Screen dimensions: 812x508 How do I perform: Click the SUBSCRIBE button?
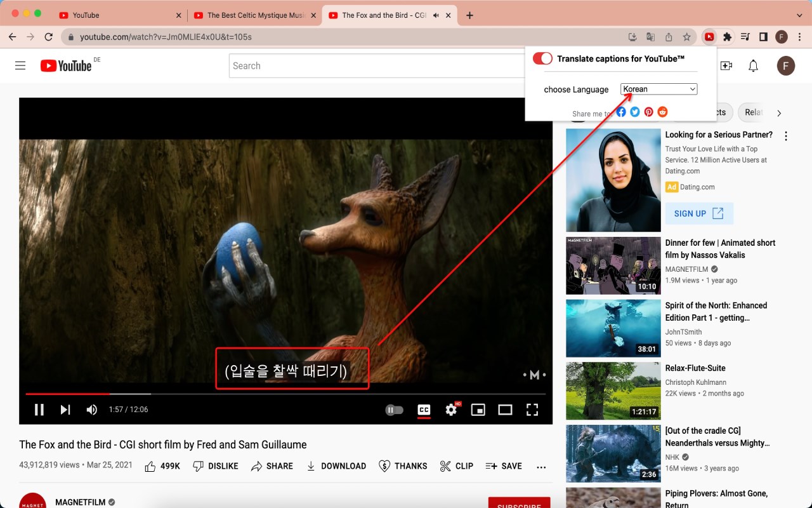click(519, 503)
